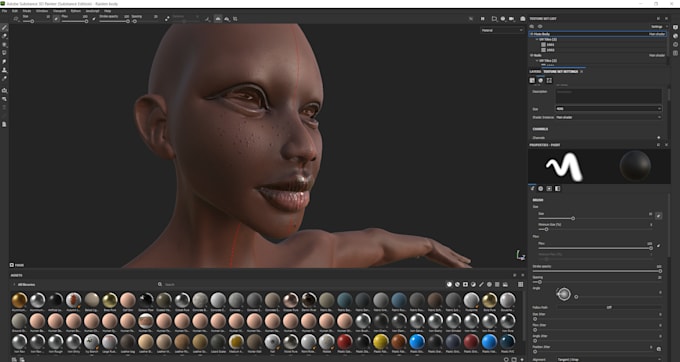Toggle the eye icon in Texture Set List header
The height and width of the screenshot is (362, 680).
pos(540,26)
